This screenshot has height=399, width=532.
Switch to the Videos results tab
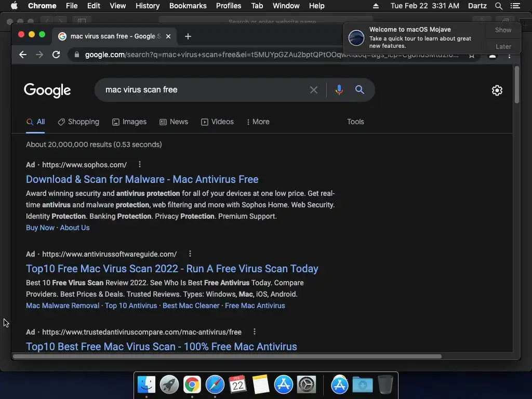217,122
